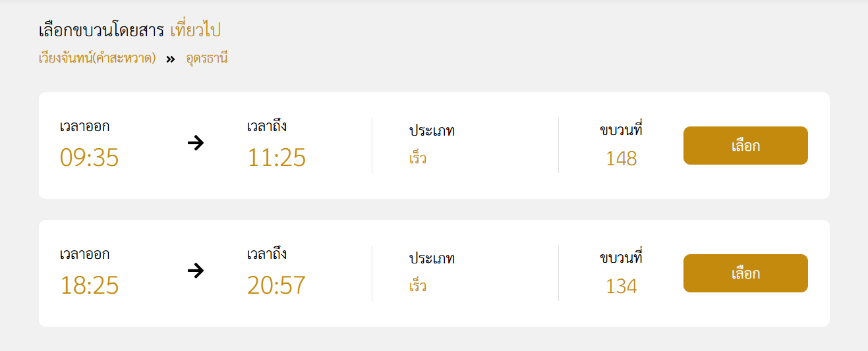Click arrival time 20:57
Image resolution: width=868 pixels, height=351 pixels.
[x=277, y=286]
